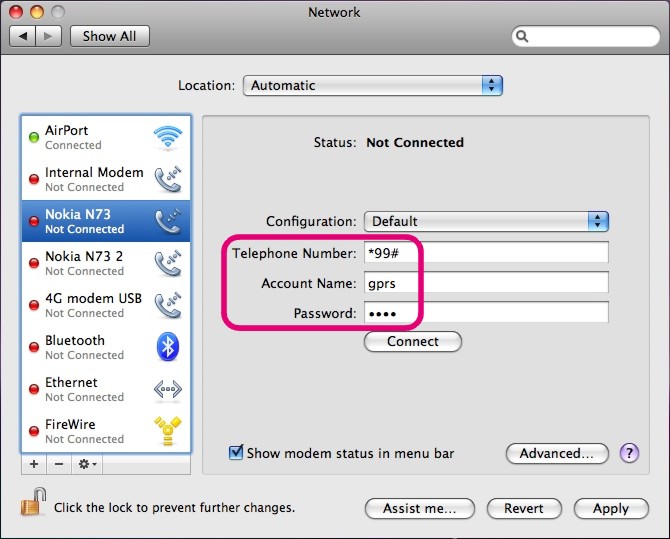Open the gear action menu

87,464
